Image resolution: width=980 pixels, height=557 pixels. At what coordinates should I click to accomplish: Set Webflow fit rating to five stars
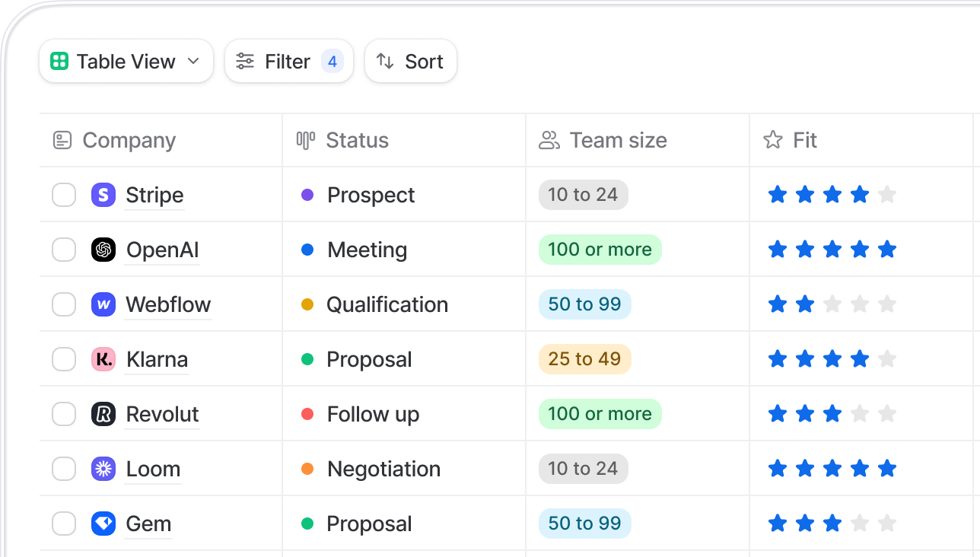[887, 304]
